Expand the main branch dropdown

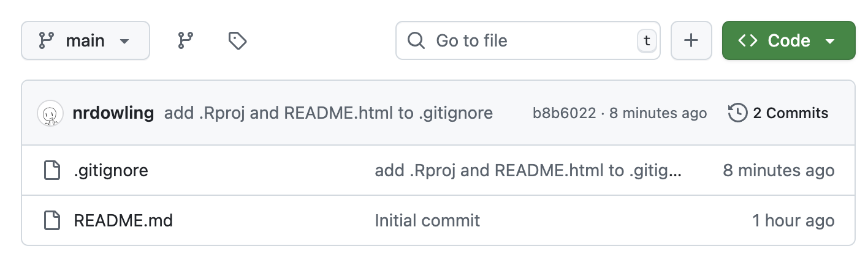point(85,41)
